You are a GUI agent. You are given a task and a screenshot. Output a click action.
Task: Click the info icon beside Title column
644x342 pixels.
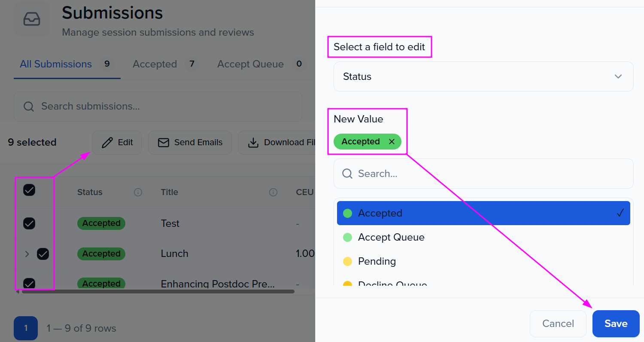(x=273, y=192)
